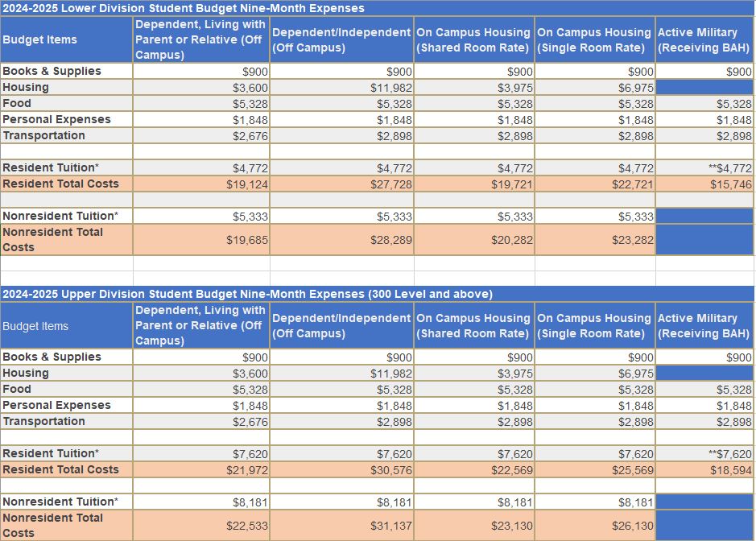Screen dimensions: 756x541
Task: Click Lower Division Nonresident Total Costs $28,289
Action: pyautogui.click(x=391, y=240)
